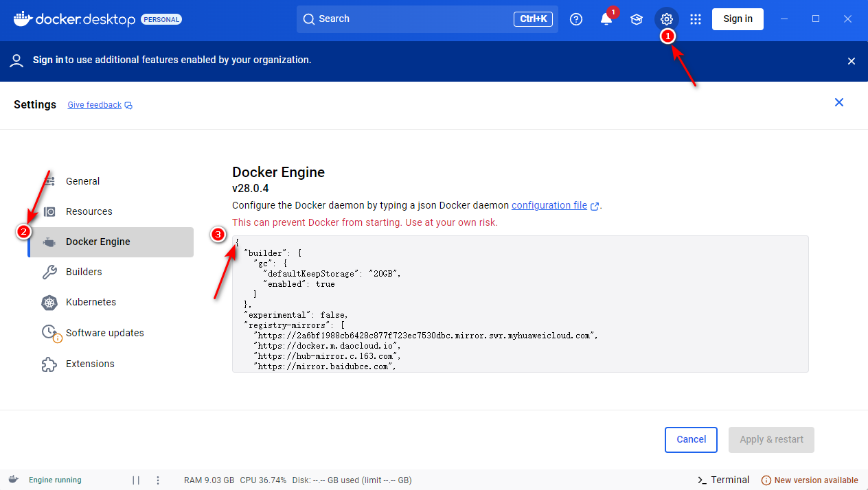Click the myhuaweicloud mirror URL line
This screenshot has width=868, height=490.
click(426, 335)
